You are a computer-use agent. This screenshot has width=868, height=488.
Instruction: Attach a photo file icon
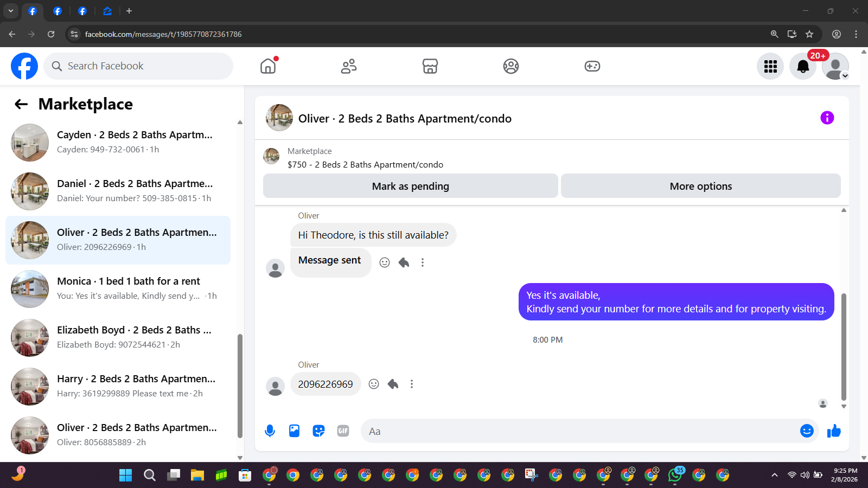294,431
